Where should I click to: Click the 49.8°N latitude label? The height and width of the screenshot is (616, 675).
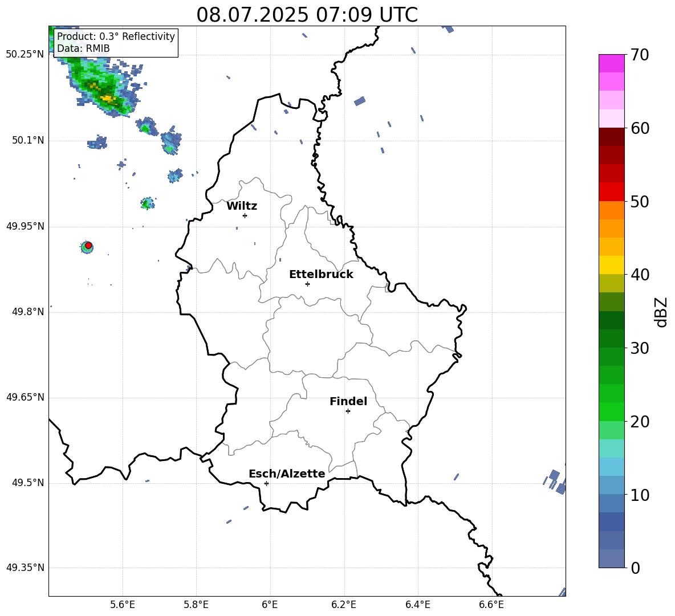[27, 312]
